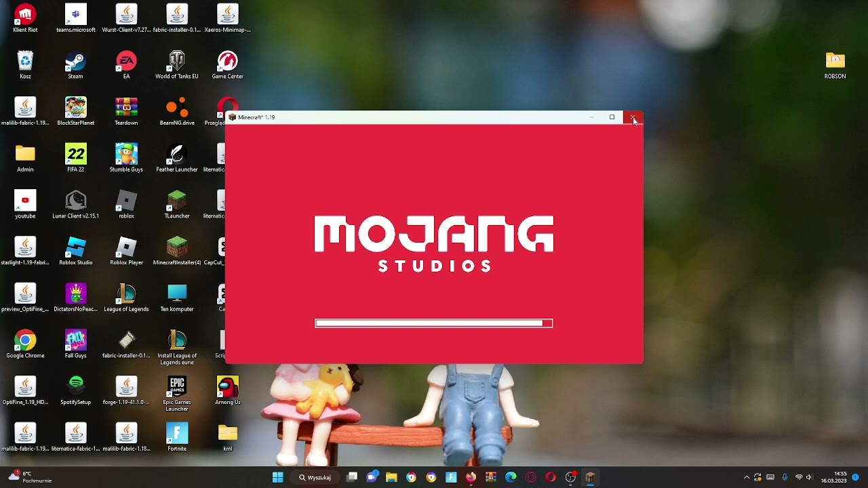
Task: Open WinRAR from the taskbar
Action: coord(491,477)
